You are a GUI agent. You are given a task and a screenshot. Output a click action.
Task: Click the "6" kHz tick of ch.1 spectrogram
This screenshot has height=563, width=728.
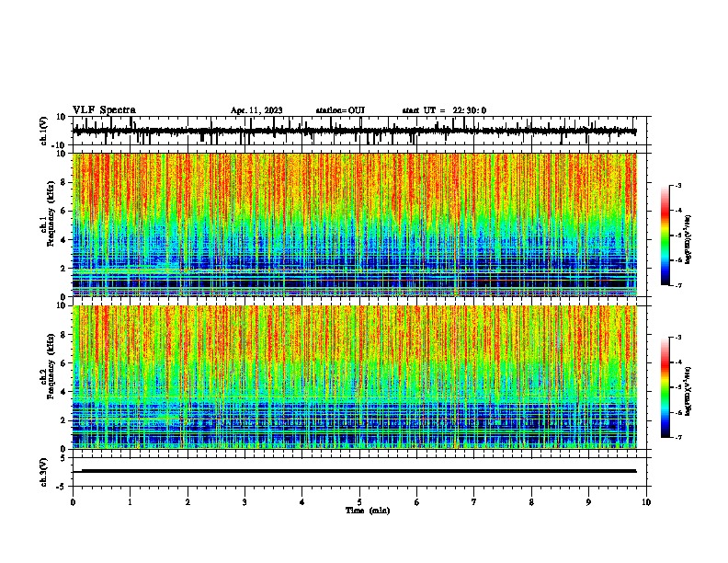click(x=63, y=211)
